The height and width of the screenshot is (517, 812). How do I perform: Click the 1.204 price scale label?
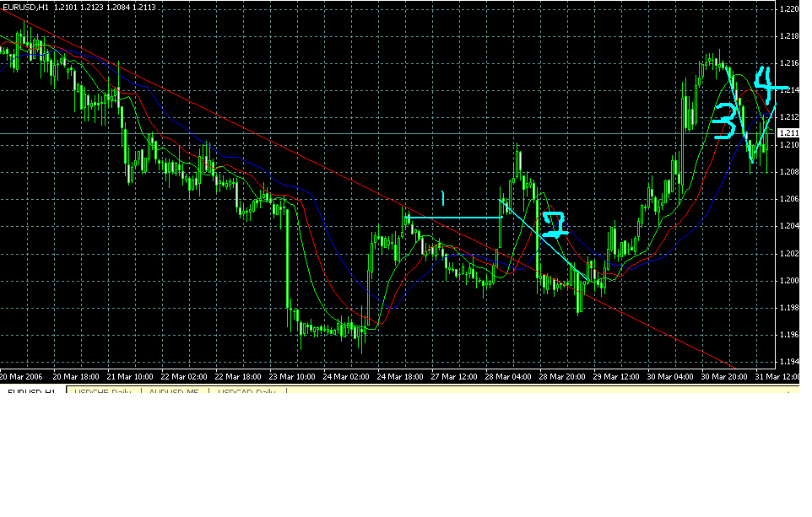pos(788,226)
